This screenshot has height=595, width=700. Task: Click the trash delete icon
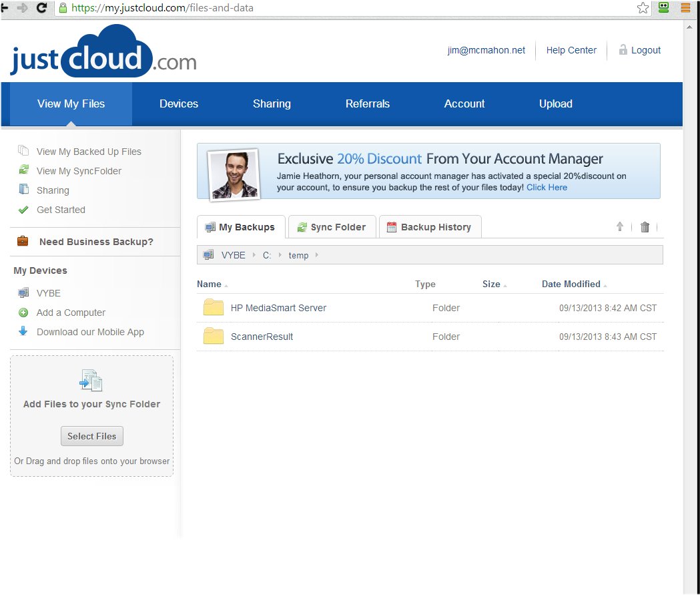[645, 227]
